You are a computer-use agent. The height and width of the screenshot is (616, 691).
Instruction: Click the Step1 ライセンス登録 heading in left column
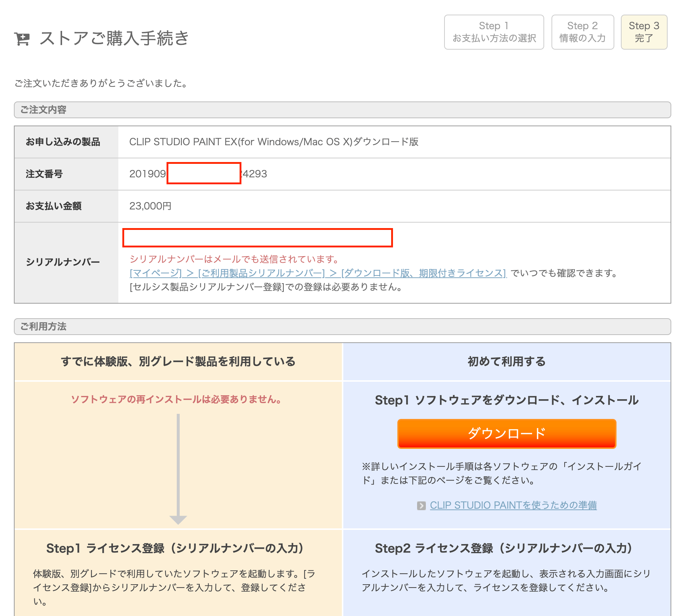pos(175,548)
